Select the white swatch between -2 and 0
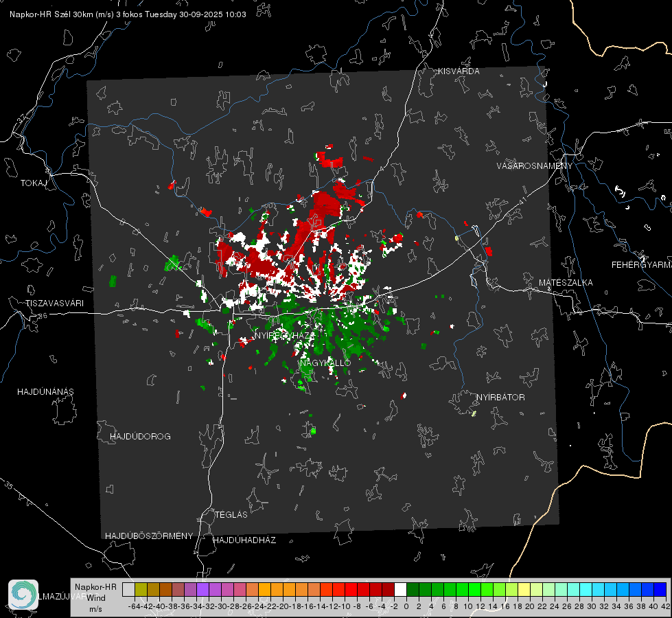Viewport: 672px width, 618px height. (x=400, y=589)
